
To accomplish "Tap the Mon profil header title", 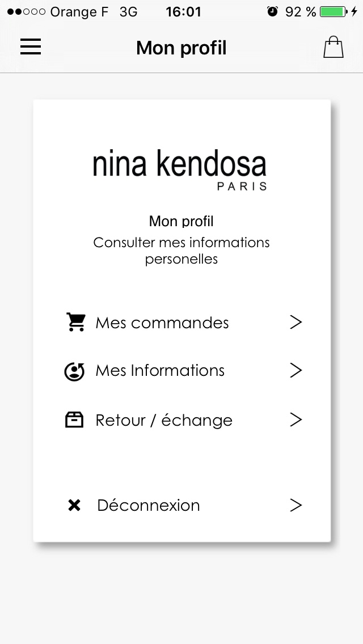I will tap(181, 48).
